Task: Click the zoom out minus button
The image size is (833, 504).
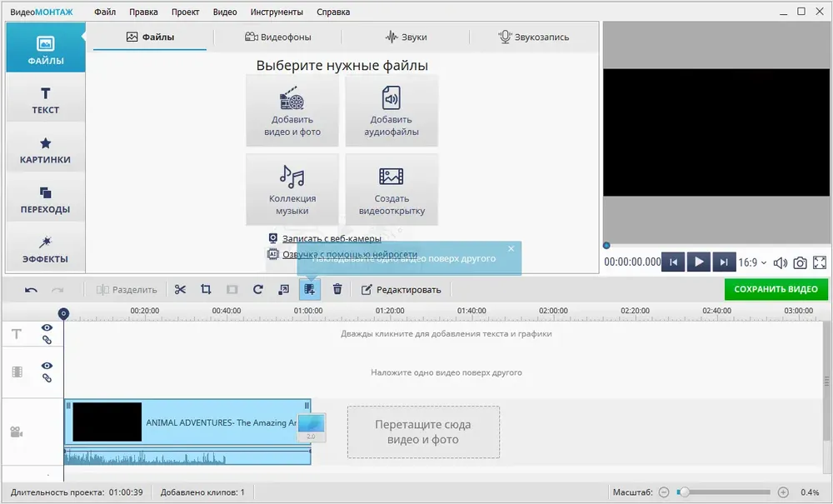Action: [664, 492]
